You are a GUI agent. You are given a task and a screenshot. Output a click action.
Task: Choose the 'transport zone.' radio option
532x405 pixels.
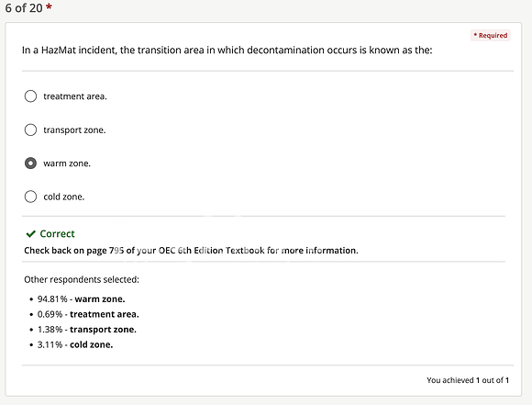pos(30,129)
